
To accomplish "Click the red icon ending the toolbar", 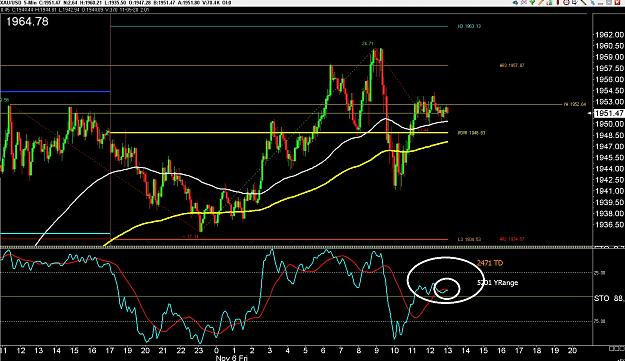I will (617, 2).
